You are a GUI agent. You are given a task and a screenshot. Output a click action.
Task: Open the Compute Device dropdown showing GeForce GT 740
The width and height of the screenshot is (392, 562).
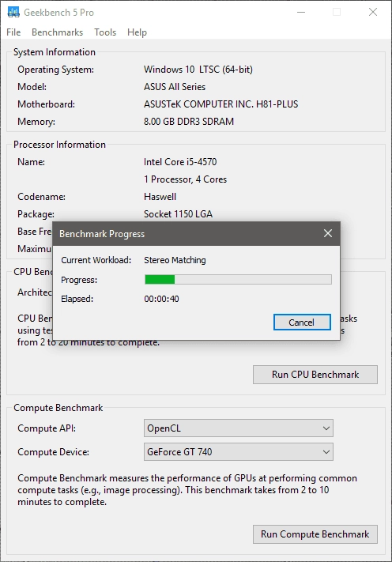point(238,452)
